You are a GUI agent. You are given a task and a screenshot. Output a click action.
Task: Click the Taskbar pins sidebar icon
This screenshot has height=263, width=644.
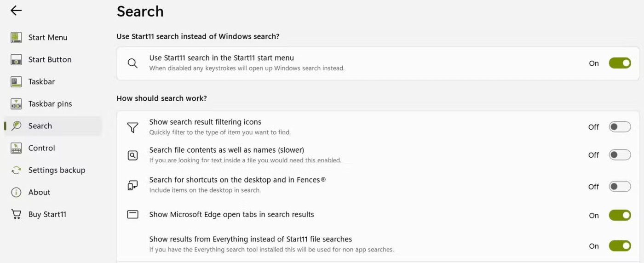coord(16,104)
